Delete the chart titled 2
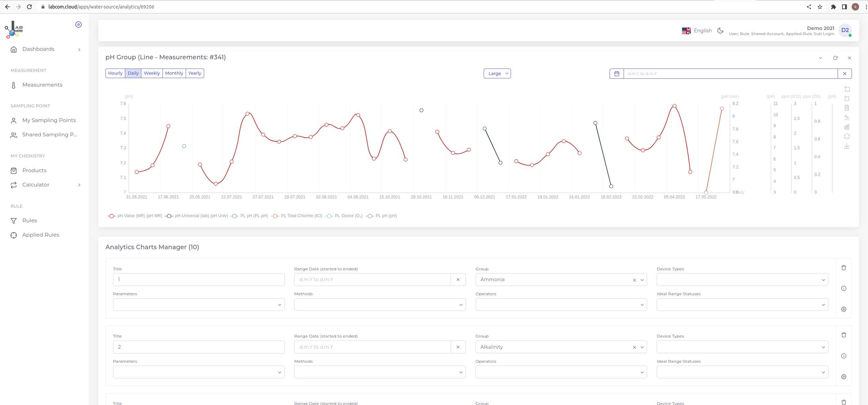Screen dimensions: 868x405 point(844,335)
